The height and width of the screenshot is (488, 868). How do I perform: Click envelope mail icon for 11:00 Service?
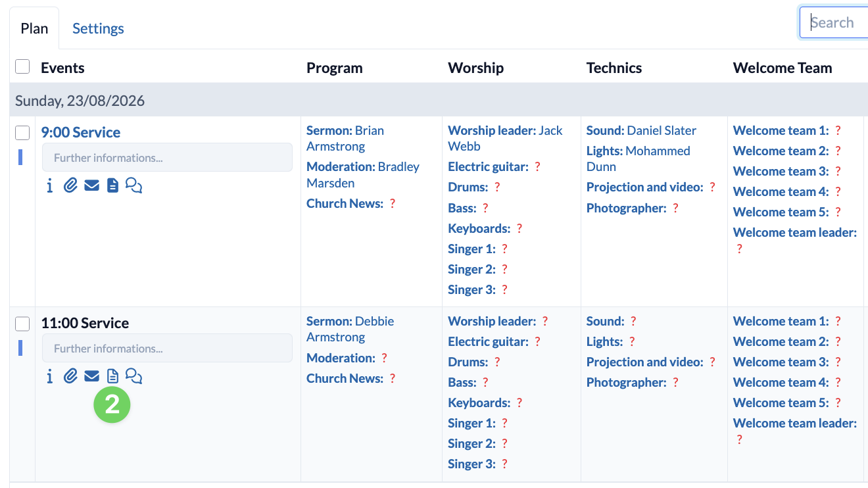tap(92, 376)
